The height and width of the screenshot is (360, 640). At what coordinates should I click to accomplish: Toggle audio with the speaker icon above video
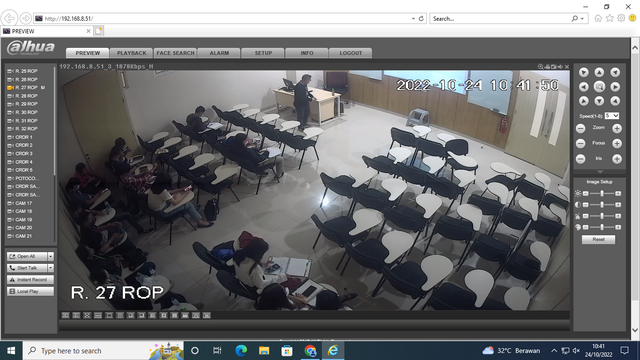click(x=560, y=67)
